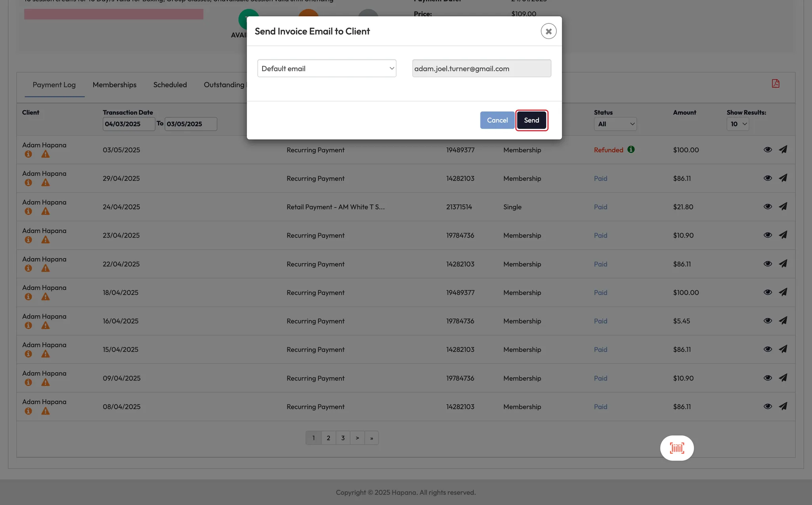Click eye icon on 16/04/2025 $5.45 row
The width and height of the screenshot is (812, 505).
[x=768, y=321]
